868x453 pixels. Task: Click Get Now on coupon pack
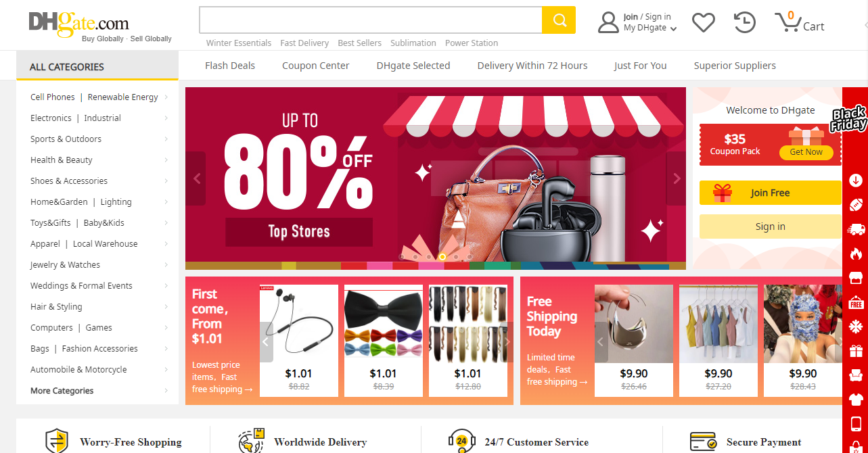[806, 152]
